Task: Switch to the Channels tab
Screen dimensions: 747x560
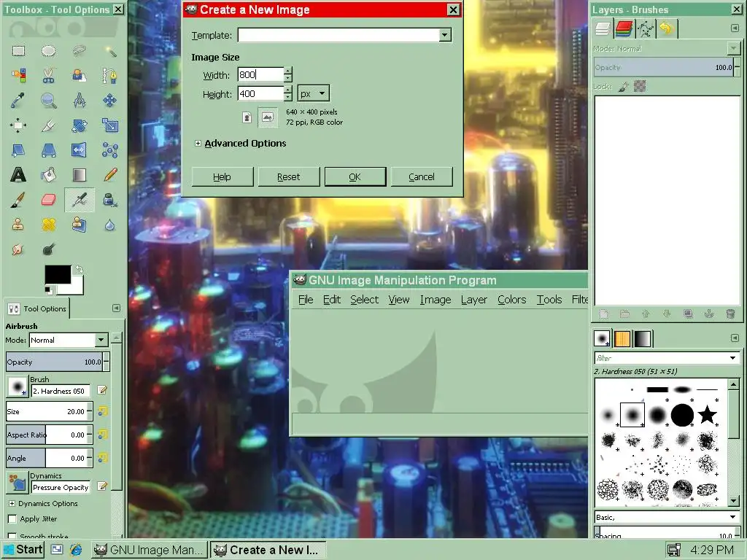Action: pos(624,29)
